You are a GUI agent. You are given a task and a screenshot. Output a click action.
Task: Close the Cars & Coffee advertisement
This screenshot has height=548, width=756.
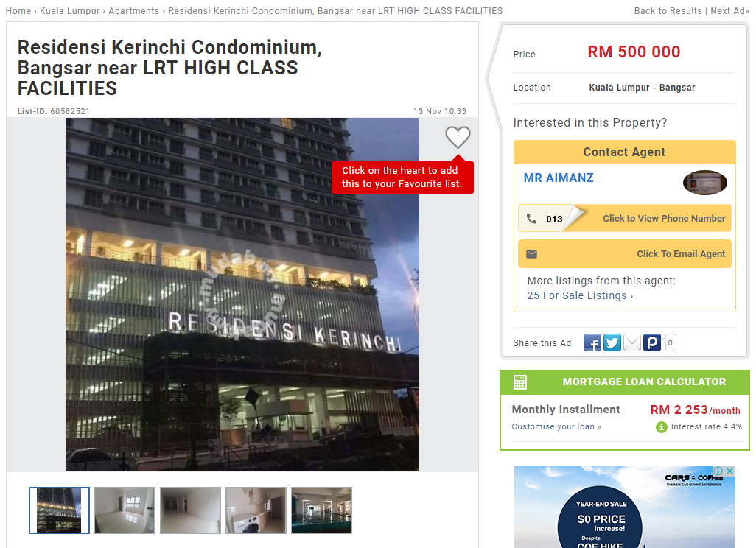pos(730,471)
